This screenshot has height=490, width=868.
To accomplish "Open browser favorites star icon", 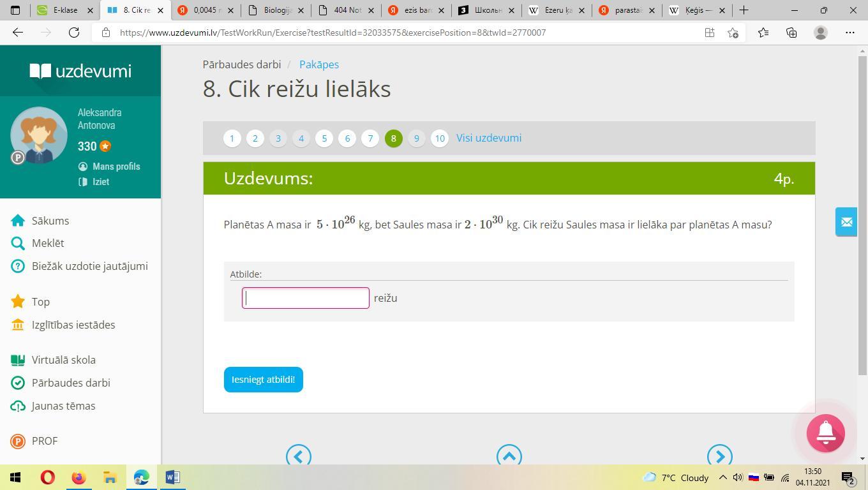I will click(x=763, y=33).
